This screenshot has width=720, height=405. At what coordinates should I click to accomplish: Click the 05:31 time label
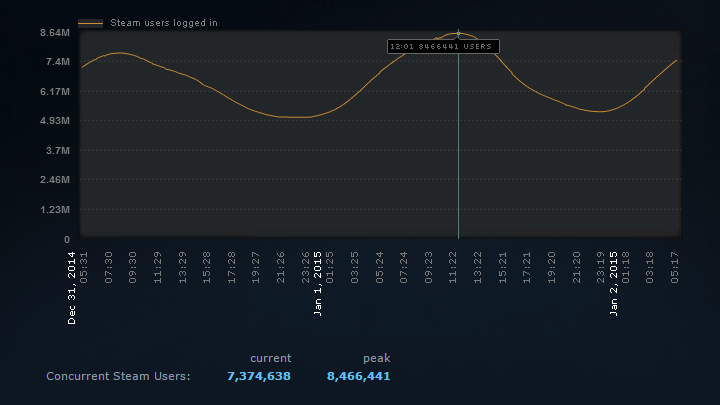click(84, 267)
